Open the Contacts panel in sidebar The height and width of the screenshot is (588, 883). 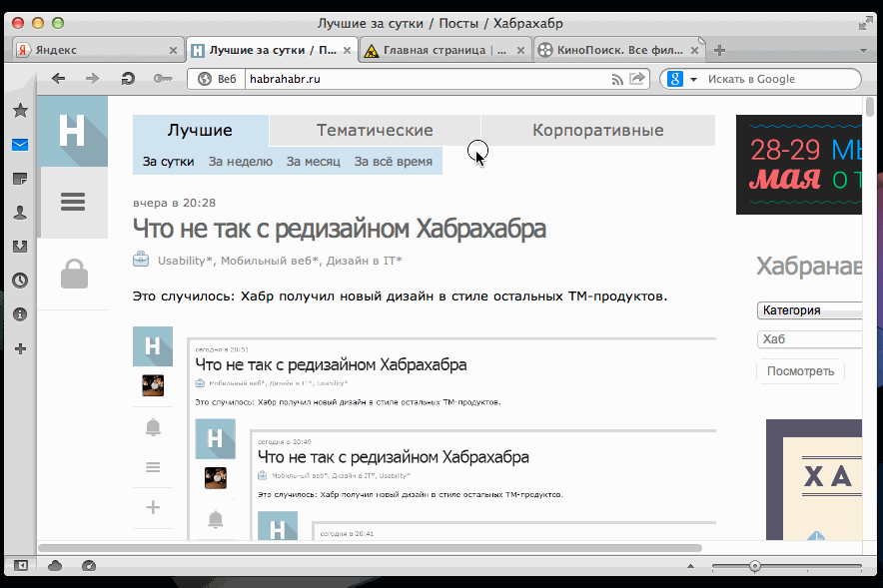[20, 213]
